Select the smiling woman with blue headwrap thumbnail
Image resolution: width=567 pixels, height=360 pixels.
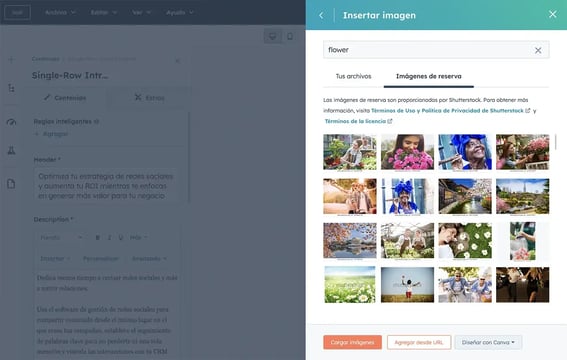[x=465, y=152]
